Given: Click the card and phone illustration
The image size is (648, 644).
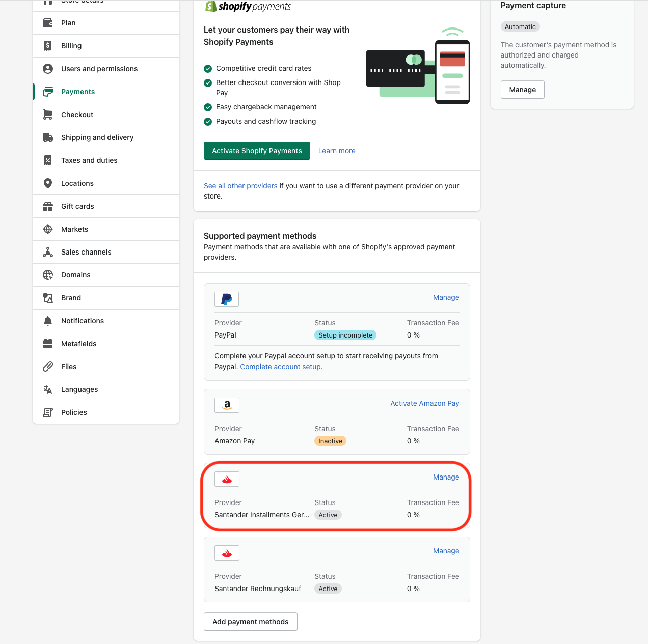Looking at the screenshot, I should pos(418,66).
